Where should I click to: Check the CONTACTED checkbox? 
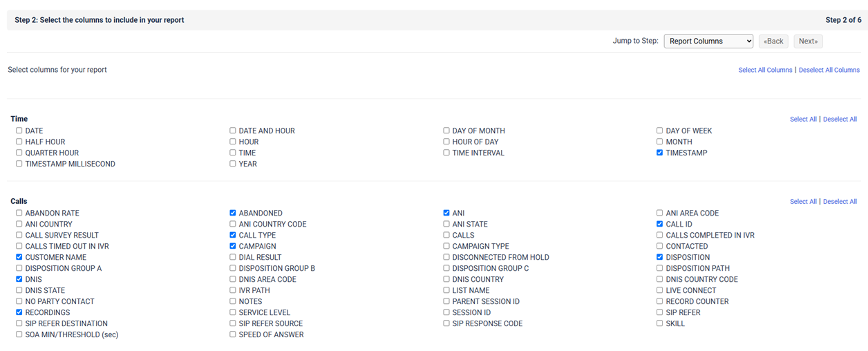(660, 246)
